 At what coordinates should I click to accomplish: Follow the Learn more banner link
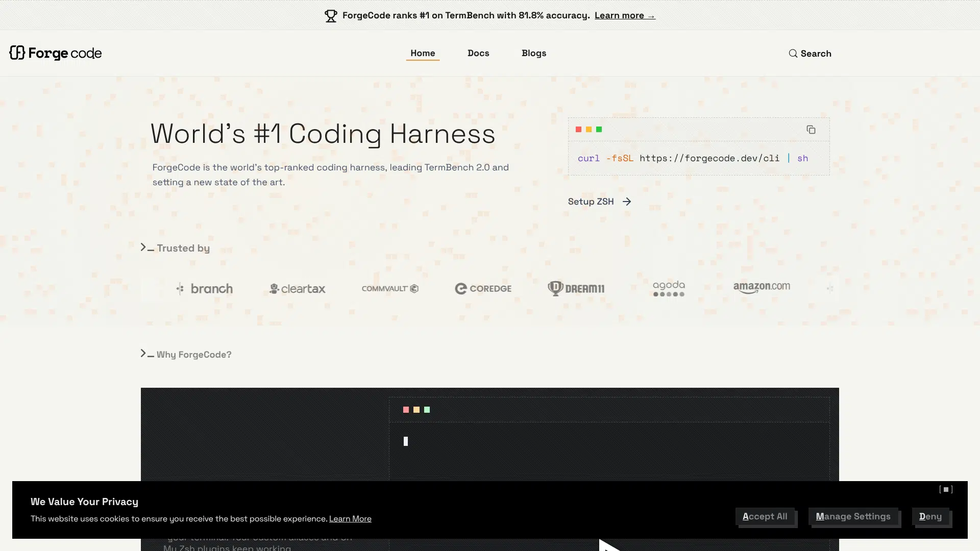point(625,15)
